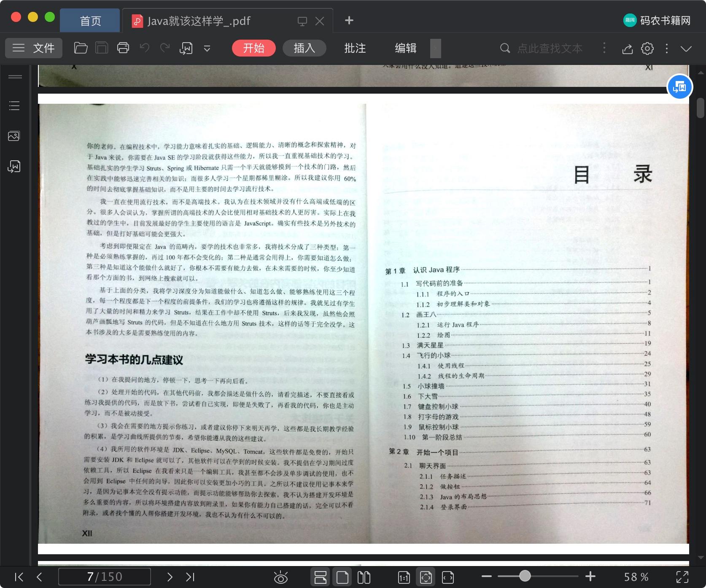This screenshot has height=588, width=706.
Task: Set zoom to actual size 1:1
Action: [x=404, y=577]
